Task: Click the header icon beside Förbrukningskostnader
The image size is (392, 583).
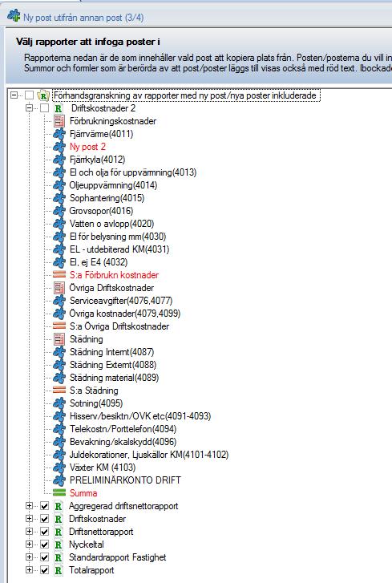Action: (59, 121)
